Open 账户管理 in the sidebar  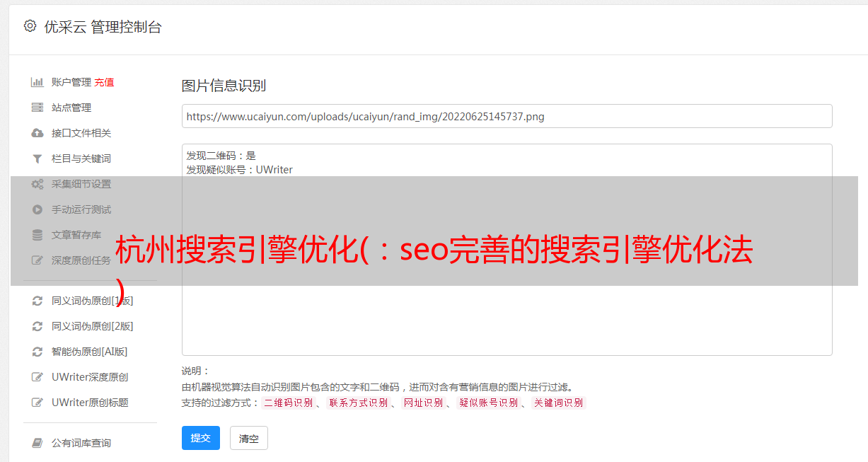[71, 82]
